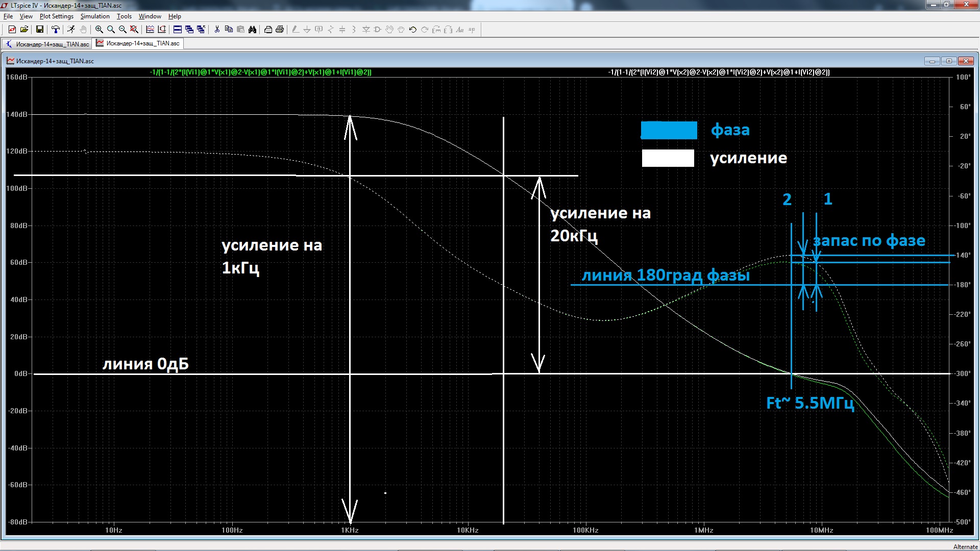Click the Zoom to fit icon
Image resolution: width=980 pixels, height=551 pixels.
pos(134,30)
